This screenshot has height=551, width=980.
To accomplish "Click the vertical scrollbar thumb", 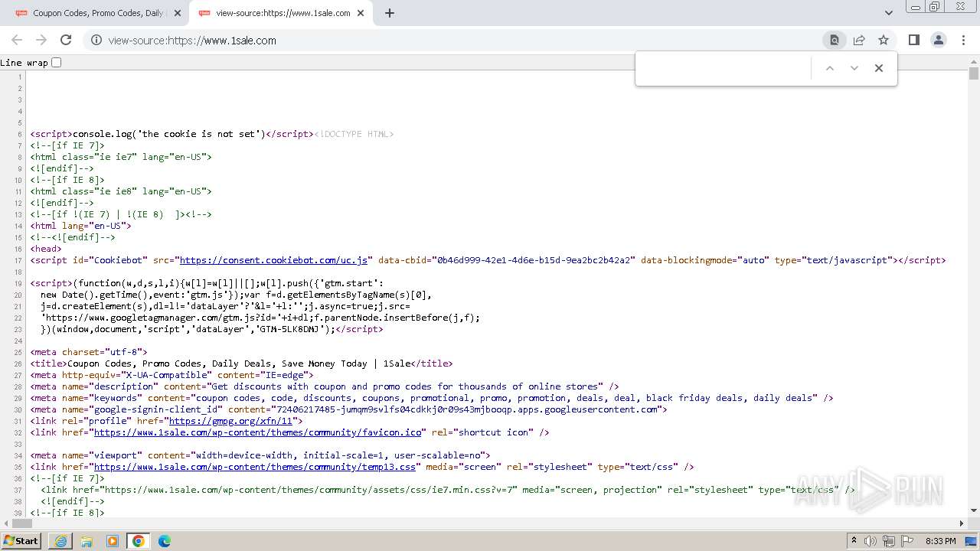I will (974, 73).
